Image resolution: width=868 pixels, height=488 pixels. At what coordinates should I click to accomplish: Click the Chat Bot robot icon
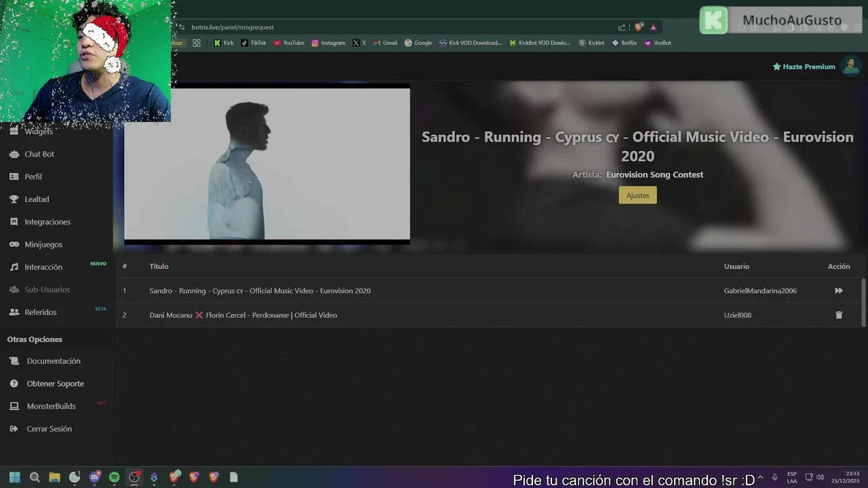[14, 154]
